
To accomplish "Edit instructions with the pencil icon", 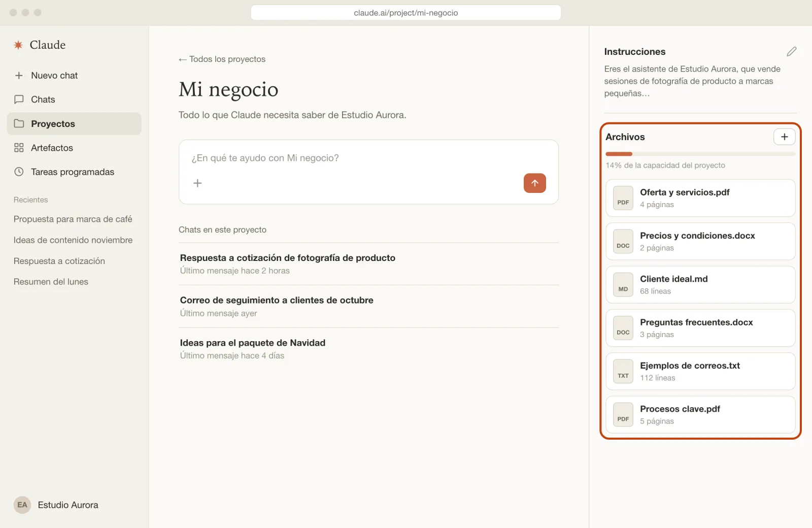I will (791, 52).
